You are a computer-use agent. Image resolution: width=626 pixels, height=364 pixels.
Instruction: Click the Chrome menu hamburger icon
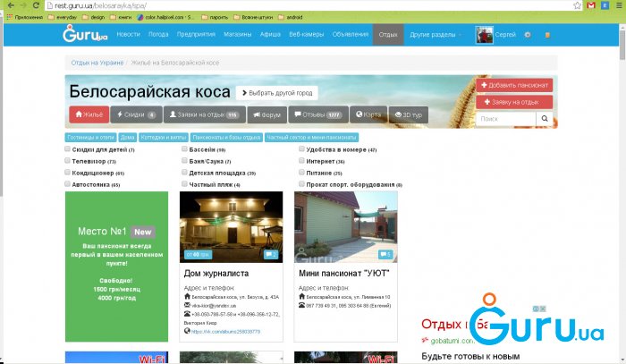click(617, 5)
